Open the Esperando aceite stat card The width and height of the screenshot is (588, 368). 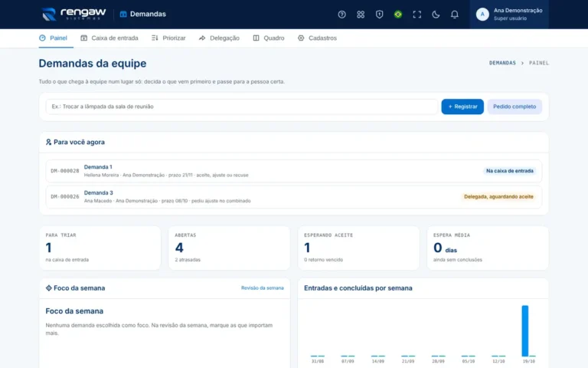tap(358, 248)
